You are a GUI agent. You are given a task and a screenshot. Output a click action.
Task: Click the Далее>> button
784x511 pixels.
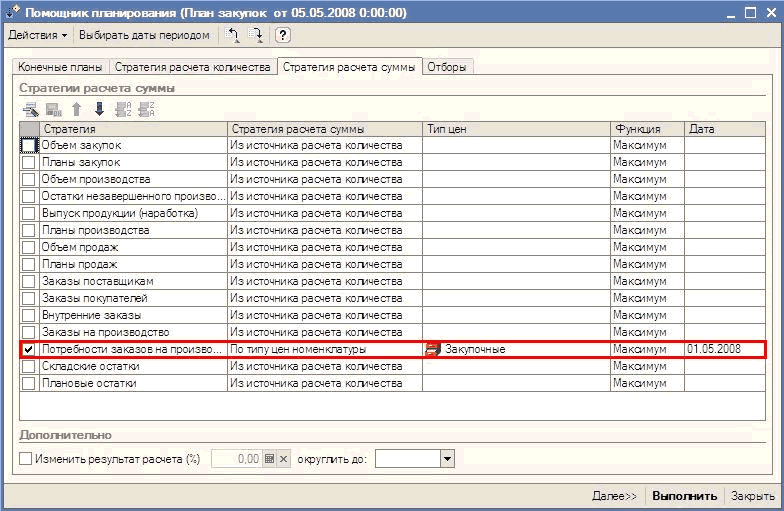pos(614,495)
